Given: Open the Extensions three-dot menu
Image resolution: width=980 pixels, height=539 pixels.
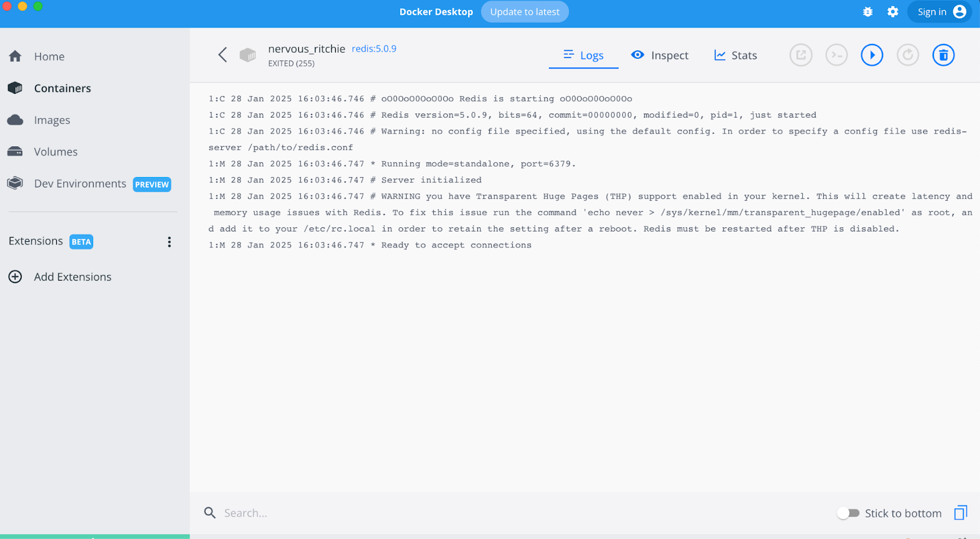Looking at the screenshot, I should tap(169, 242).
